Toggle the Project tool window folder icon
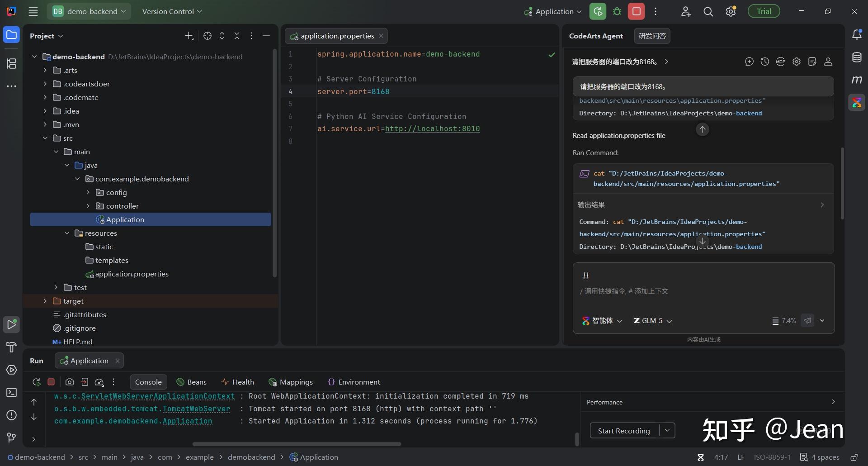 12,35
